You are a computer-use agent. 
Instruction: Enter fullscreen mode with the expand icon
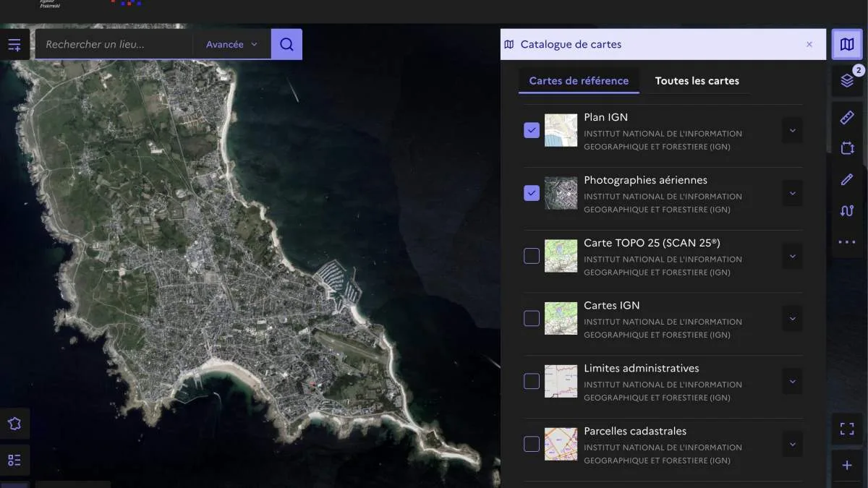coord(847,429)
